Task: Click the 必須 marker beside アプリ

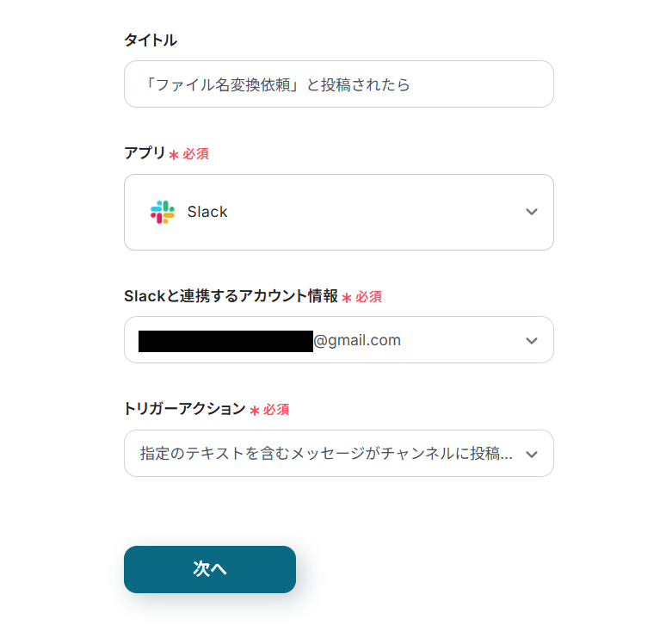Action: click(x=195, y=154)
